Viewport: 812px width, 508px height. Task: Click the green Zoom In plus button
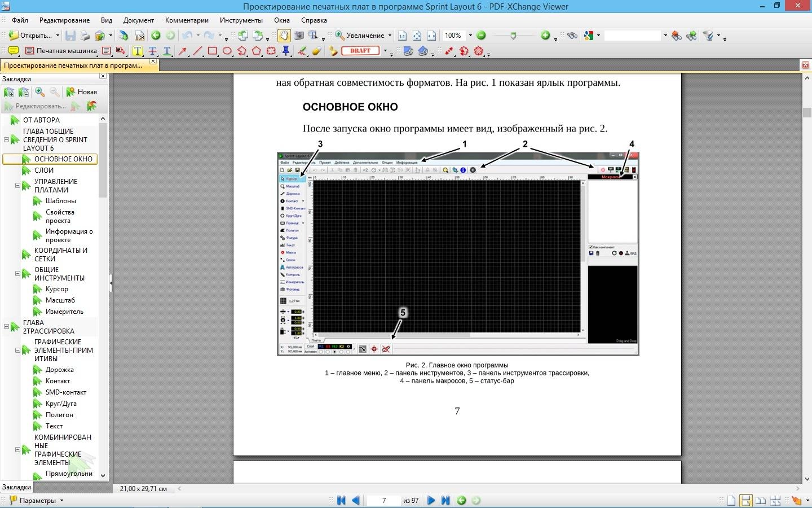545,36
